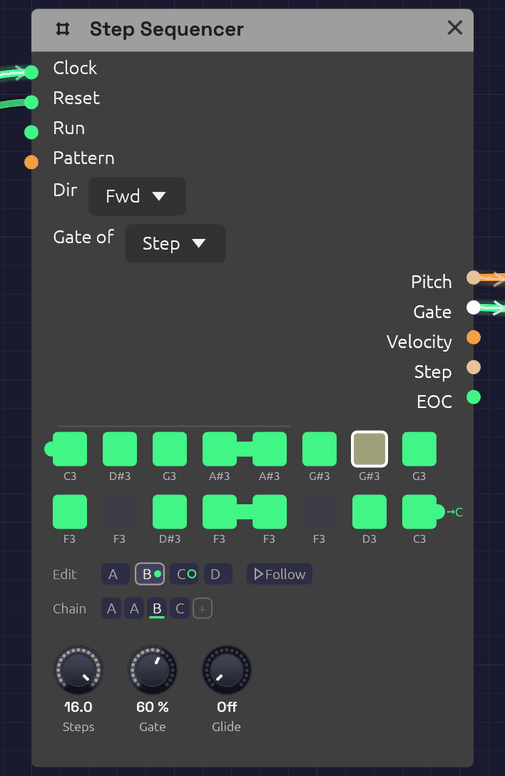Toggle first tied F3 pad in second row
505x776 pixels.
coord(220,512)
